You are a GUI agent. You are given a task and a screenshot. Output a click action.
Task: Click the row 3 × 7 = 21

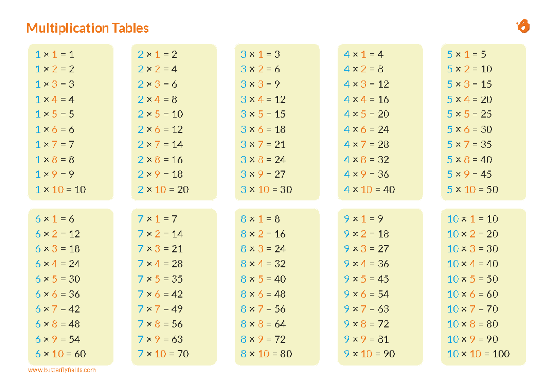pos(263,145)
